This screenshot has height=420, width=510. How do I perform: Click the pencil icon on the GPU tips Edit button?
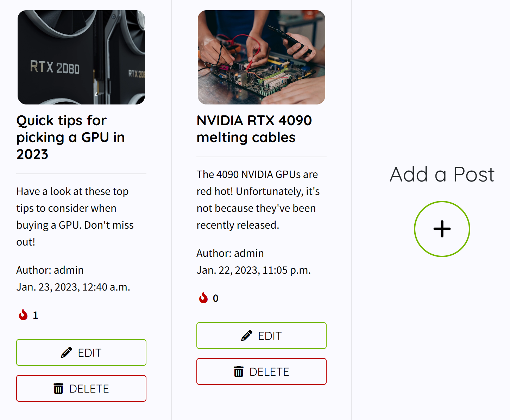[x=67, y=352]
